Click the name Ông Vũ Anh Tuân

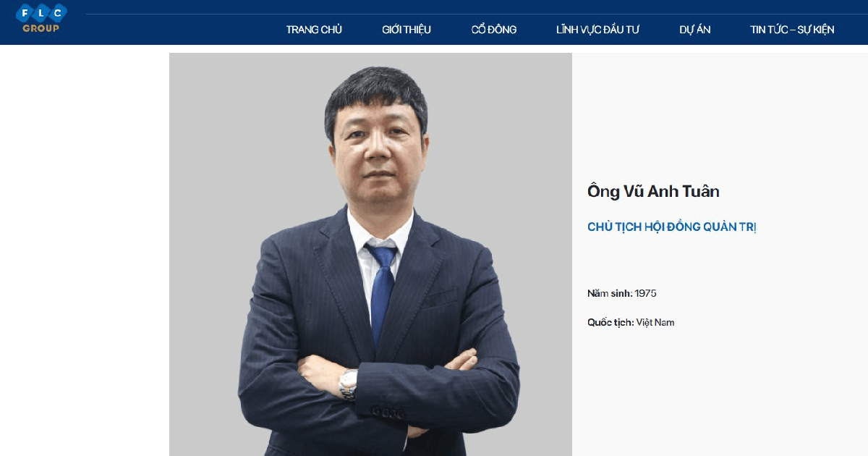click(x=653, y=192)
